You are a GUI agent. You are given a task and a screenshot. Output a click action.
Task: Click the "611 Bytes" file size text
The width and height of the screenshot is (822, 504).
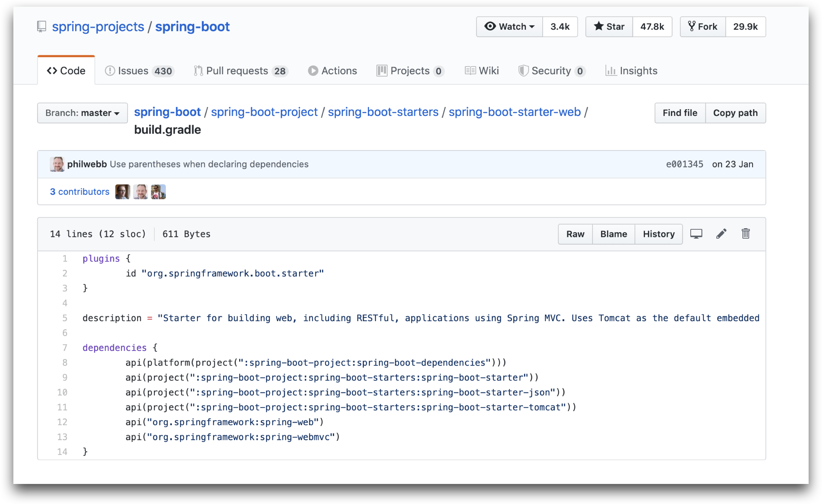pos(186,234)
